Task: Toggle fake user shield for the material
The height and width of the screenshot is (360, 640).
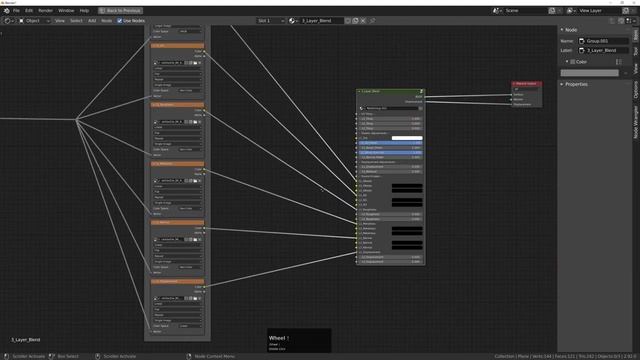Action: pos(348,20)
